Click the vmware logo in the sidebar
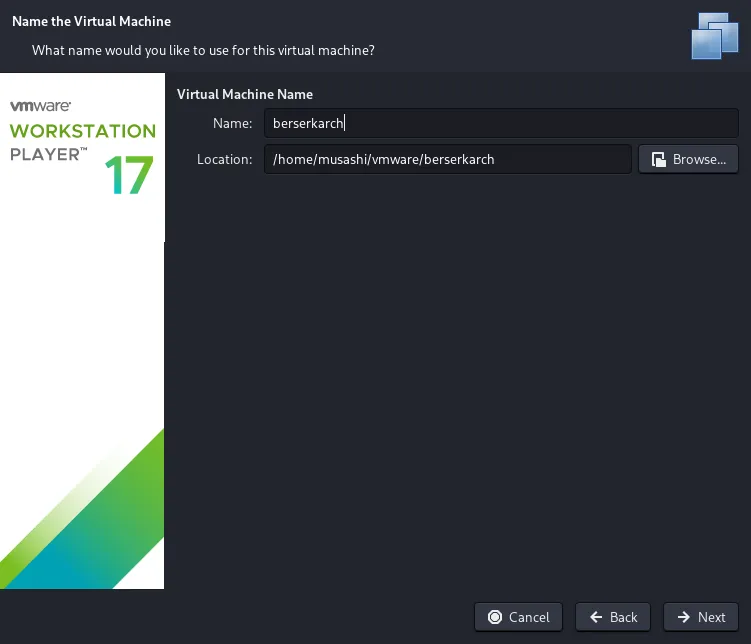Viewport: 751px width, 644px height. coord(39,105)
